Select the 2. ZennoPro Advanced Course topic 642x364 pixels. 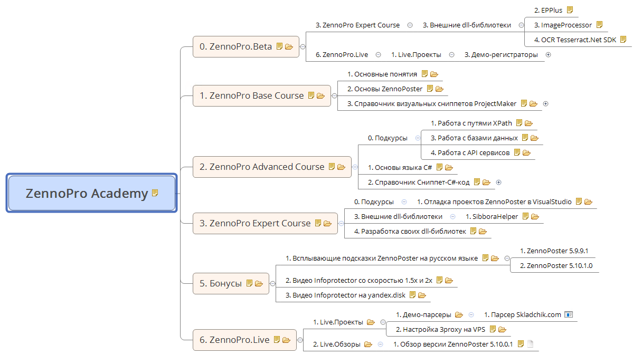point(261,167)
